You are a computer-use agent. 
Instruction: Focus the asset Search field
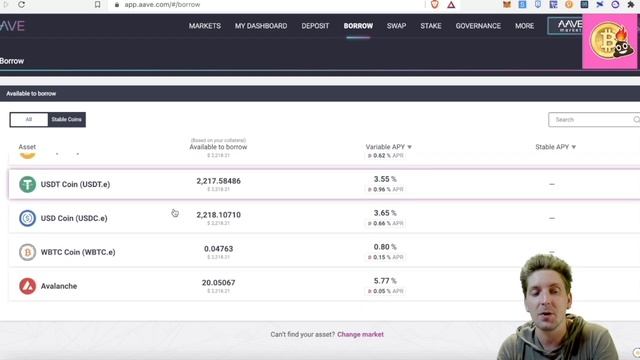pos(594,120)
